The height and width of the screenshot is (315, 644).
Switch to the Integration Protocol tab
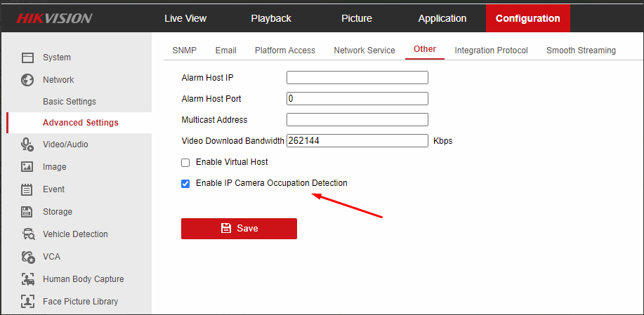(491, 51)
